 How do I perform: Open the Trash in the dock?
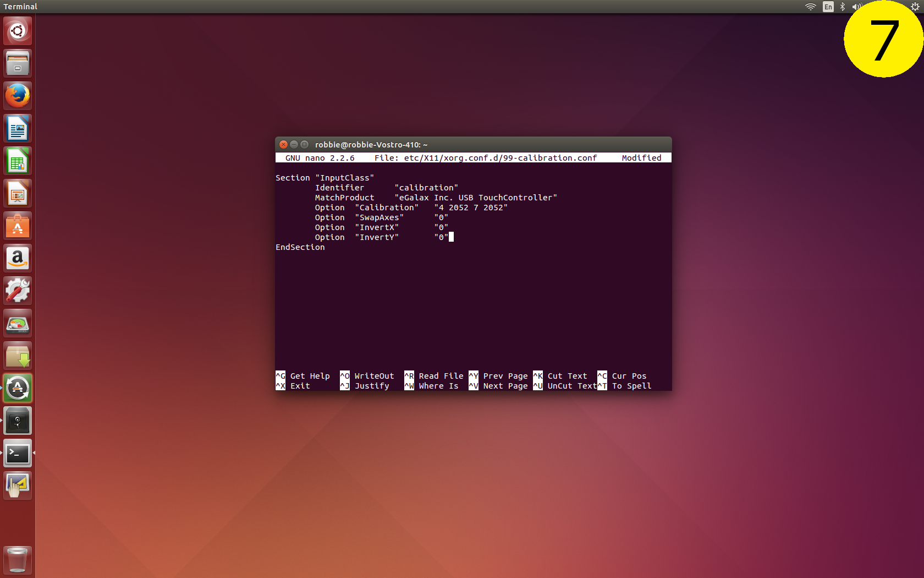[18, 560]
